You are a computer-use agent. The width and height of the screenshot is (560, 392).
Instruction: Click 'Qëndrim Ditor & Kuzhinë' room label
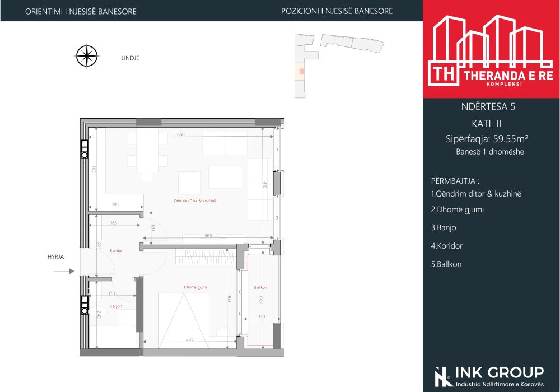click(195, 201)
